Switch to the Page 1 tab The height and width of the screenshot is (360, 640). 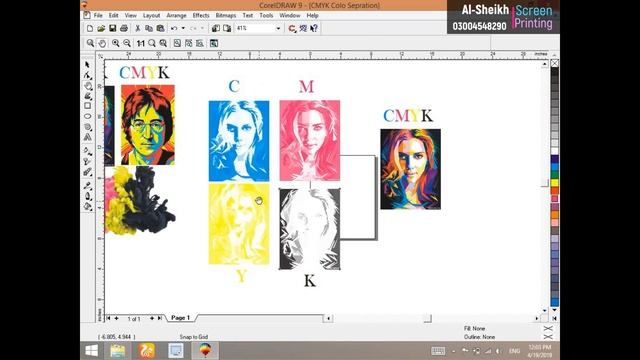coord(180,318)
